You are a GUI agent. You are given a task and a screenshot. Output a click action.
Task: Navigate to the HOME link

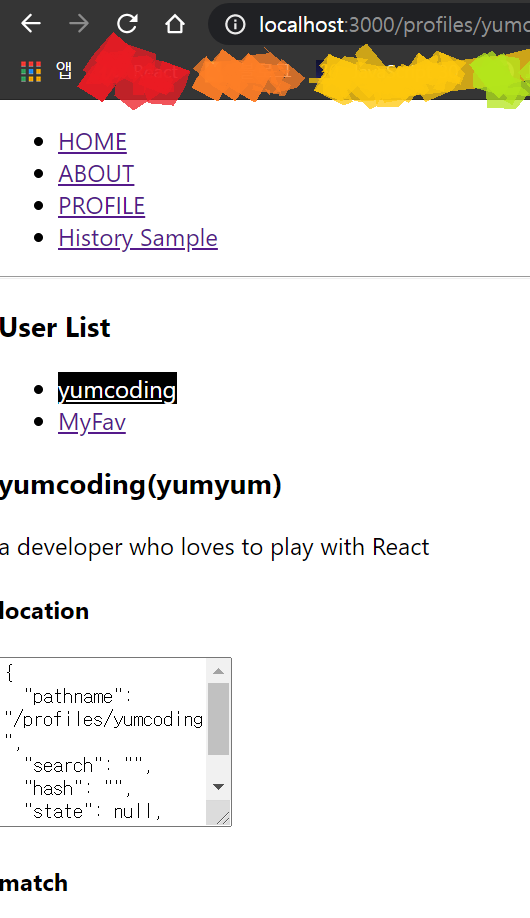tap(93, 142)
